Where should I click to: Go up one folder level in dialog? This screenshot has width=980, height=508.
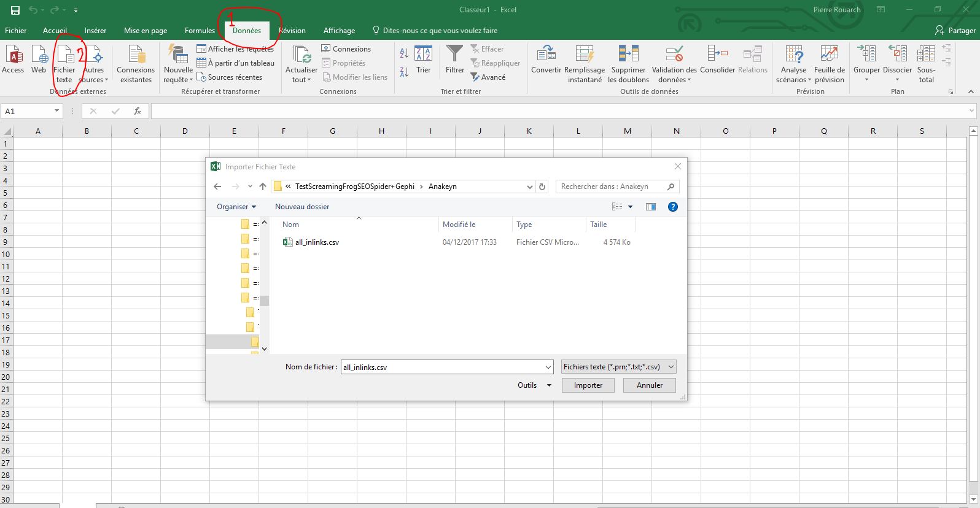[263, 187]
